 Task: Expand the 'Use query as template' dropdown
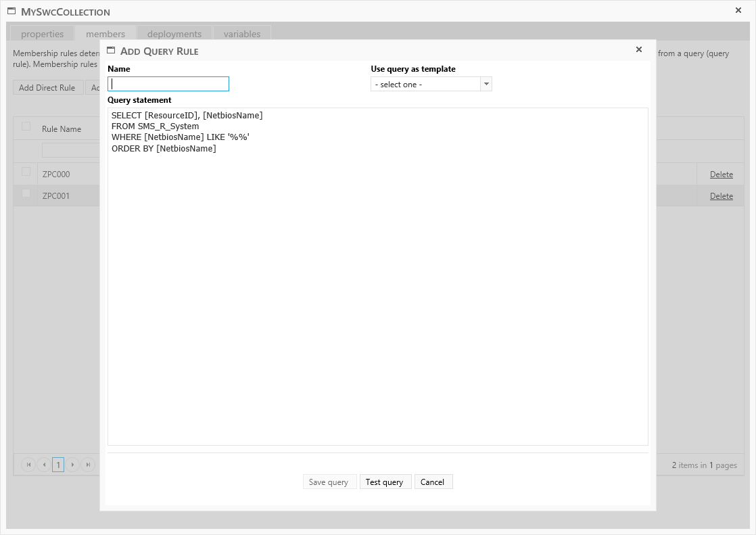(486, 85)
